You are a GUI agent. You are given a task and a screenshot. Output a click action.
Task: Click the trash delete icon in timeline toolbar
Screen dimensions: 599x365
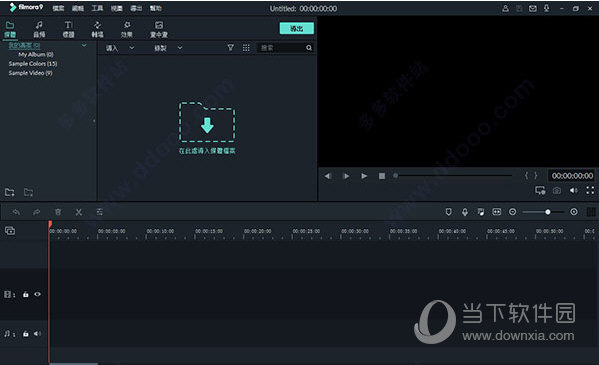[58, 212]
